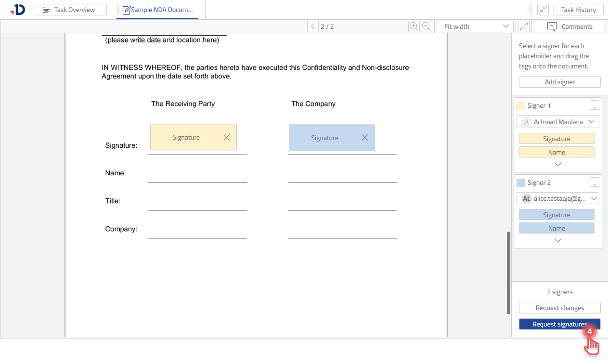Click the zoom in magnifier icon
The image size is (608, 364).
(x=414, y=26)
